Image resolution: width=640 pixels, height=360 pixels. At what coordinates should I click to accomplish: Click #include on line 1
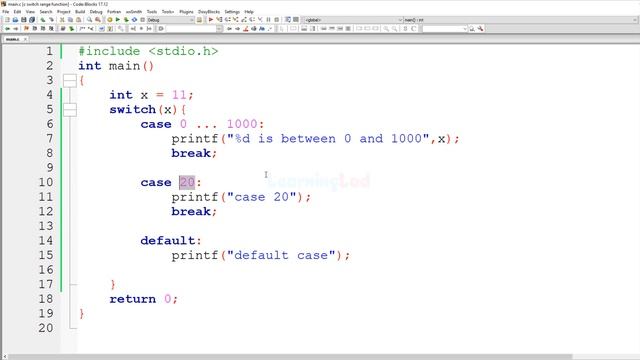[109, 51]
